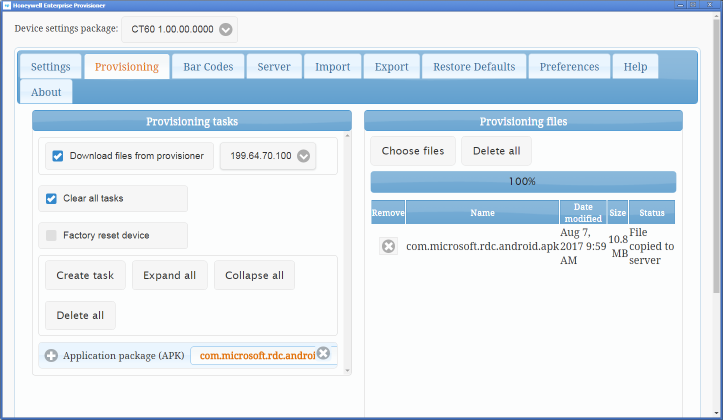Click the 100% upload progress bar
Screen dimensions: 723x420
tap(523, 182)
